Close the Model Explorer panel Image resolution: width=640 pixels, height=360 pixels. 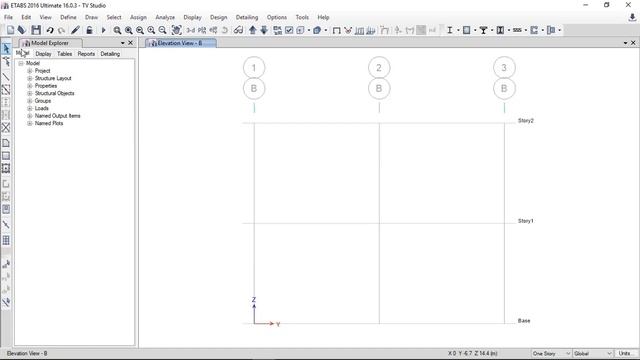click(x=131, y=43)
